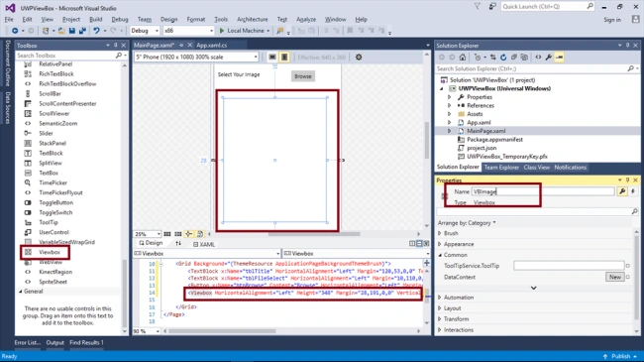The width and height of the screenshot is (644, 362).
Task: Expand the Brush property category
Action: [440, 233]
